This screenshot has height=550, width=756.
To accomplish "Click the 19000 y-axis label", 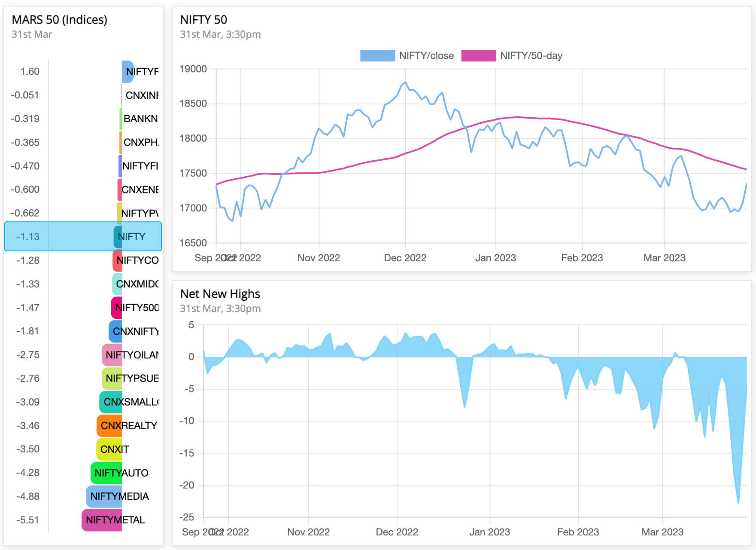I will [x=193, y=69].
